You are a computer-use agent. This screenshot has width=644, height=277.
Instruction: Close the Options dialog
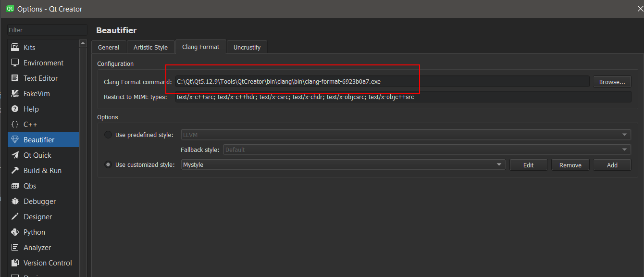(640, 9)
